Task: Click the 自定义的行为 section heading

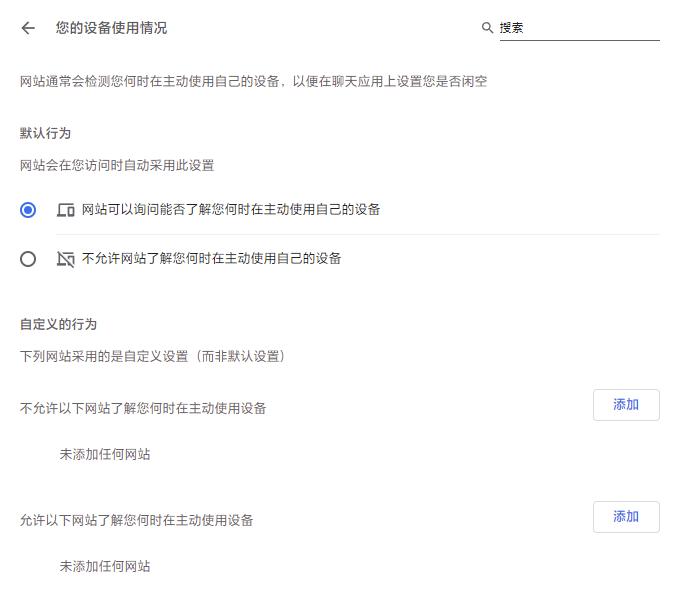Action: (58, 324)
